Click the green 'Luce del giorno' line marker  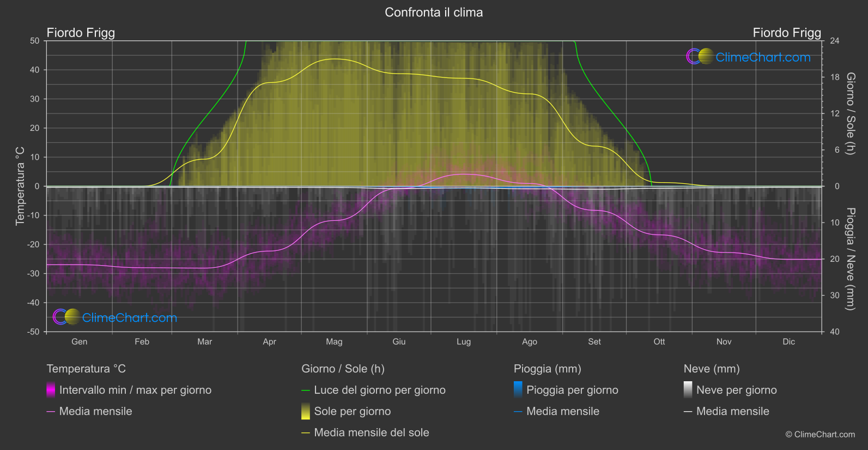[306, 391]
